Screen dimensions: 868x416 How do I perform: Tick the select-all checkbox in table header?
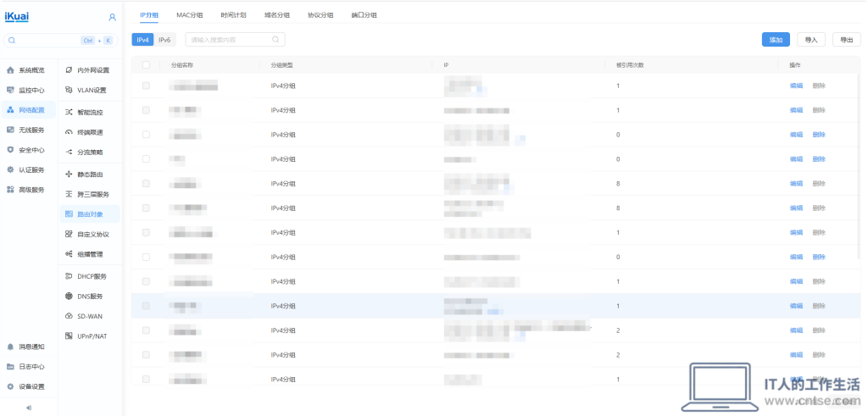tap(146, 64)
